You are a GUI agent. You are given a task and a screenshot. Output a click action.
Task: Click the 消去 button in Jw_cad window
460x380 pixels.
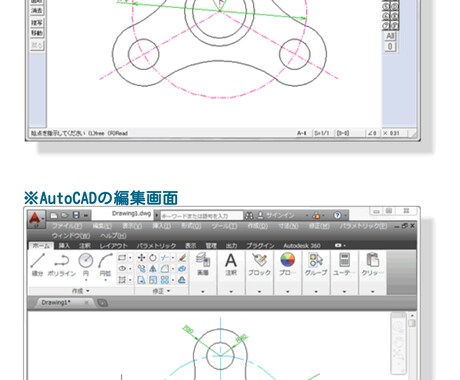pos(37,11)
